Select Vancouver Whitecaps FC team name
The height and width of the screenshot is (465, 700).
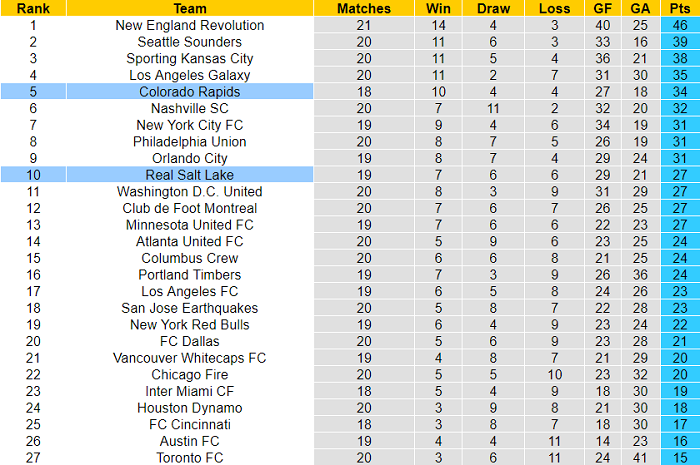pyautogui.click(x=190, y=358)
